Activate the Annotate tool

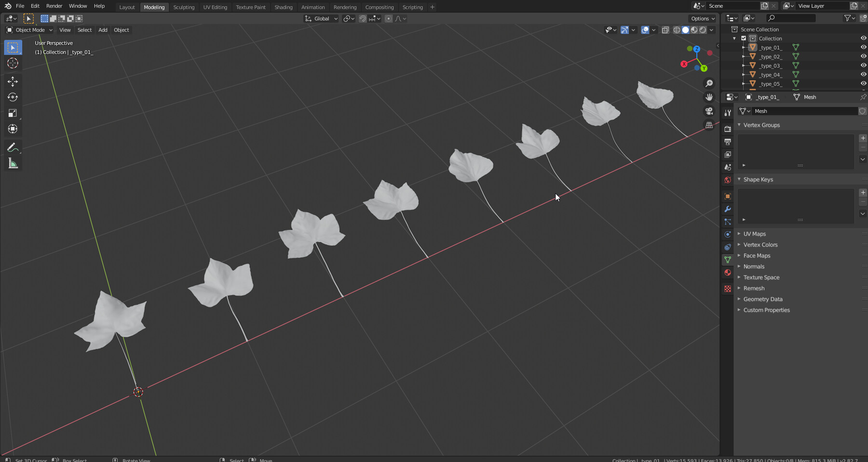pyautogui.click(x=13, y=147)
